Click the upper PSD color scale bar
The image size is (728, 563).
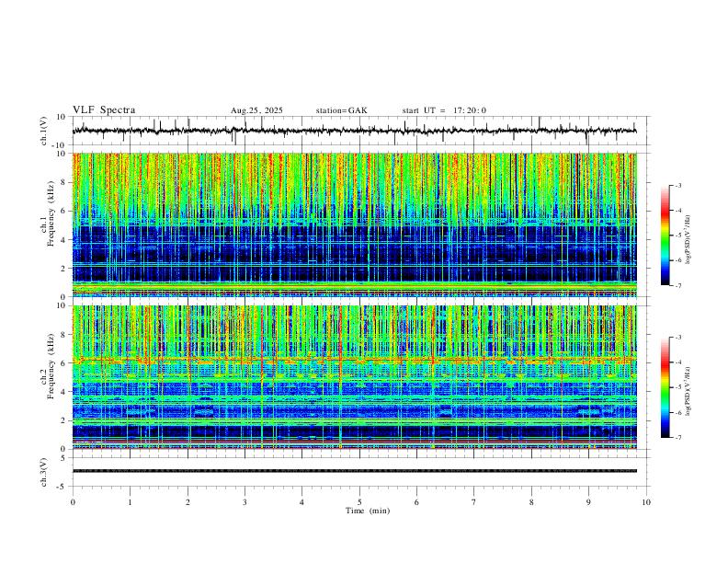[665, 236]
